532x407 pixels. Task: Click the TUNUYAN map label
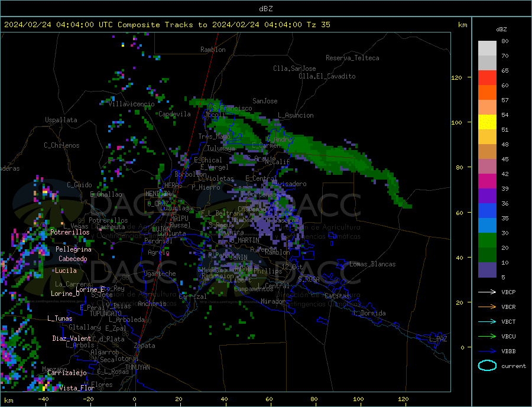137,367
